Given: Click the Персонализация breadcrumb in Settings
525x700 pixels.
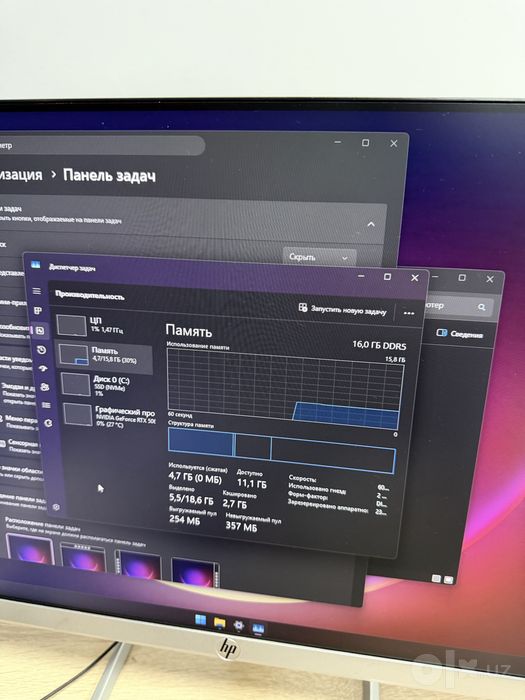Looking at the screenshot, I should pyautogui.click(x=21, y=175).
